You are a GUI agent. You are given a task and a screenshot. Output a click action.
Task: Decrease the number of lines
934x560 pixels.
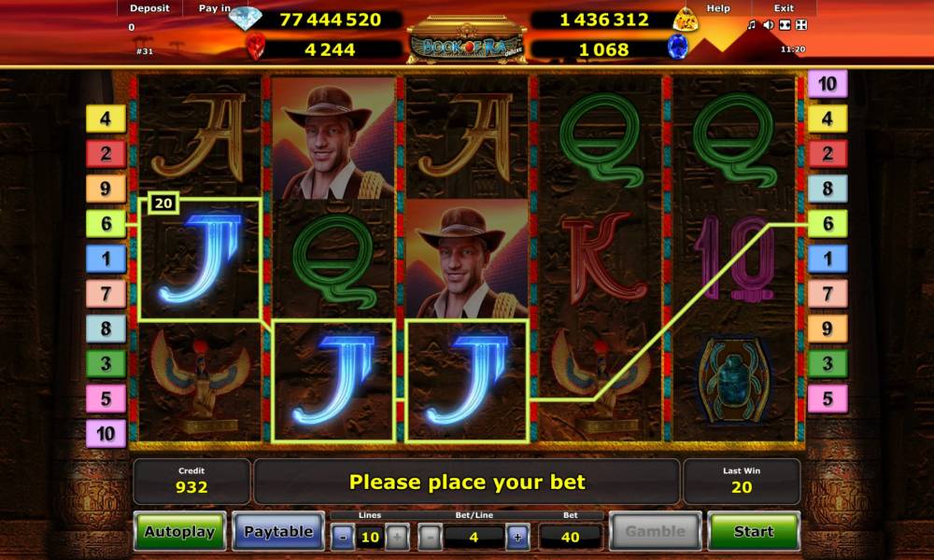pyautogui.click(x=343, y=538)
